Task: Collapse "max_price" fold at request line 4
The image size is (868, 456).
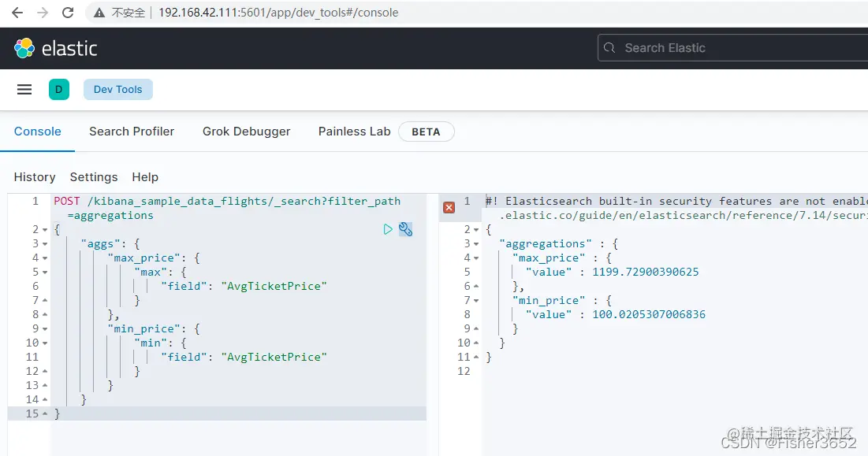Action: pos(45,258)
